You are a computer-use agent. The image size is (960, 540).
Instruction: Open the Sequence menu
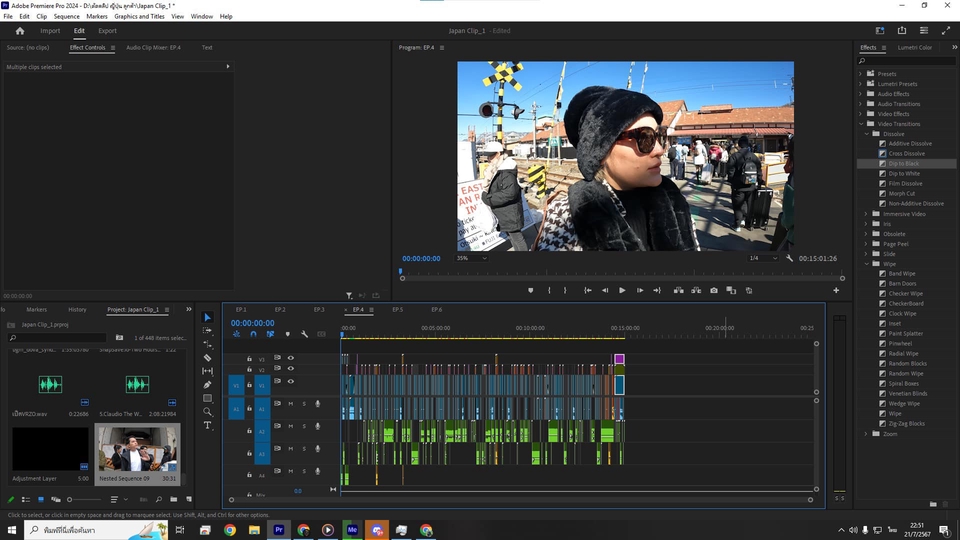click(x=66, y=16)
